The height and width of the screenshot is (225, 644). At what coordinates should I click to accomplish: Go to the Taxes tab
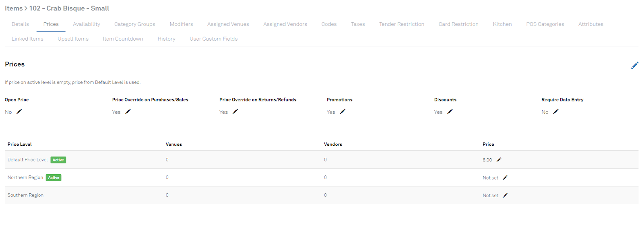coord(358,24)
